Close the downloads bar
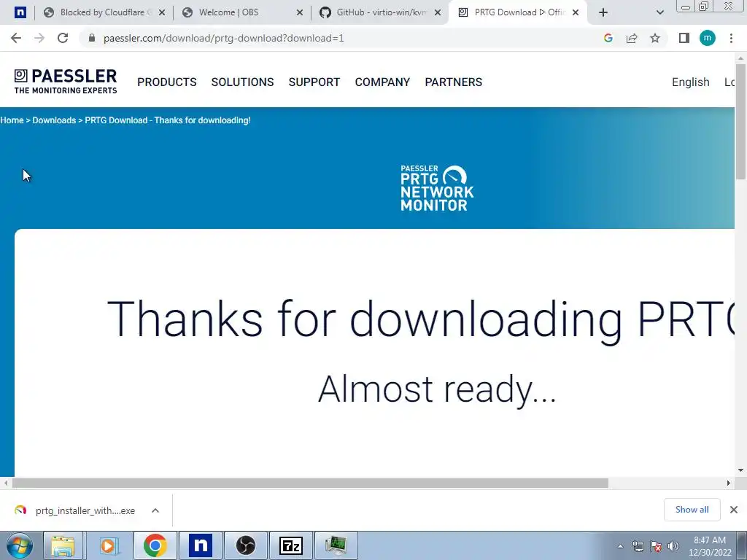Screen dimensions: 747x560 click(x=734, y=510)
